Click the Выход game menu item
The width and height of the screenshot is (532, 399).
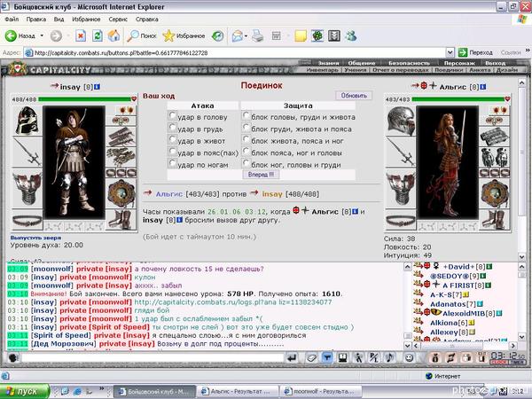point(495,63)
